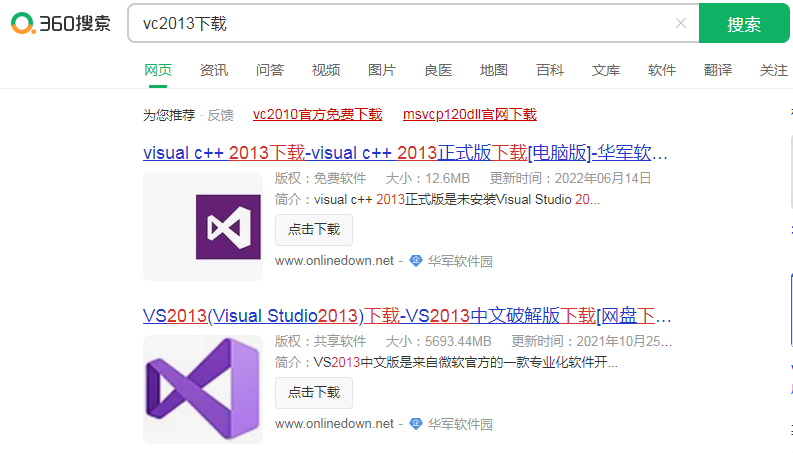Click the blue verified badge in VS2013 result
This screenshot has height=453, width=793.
416,424
